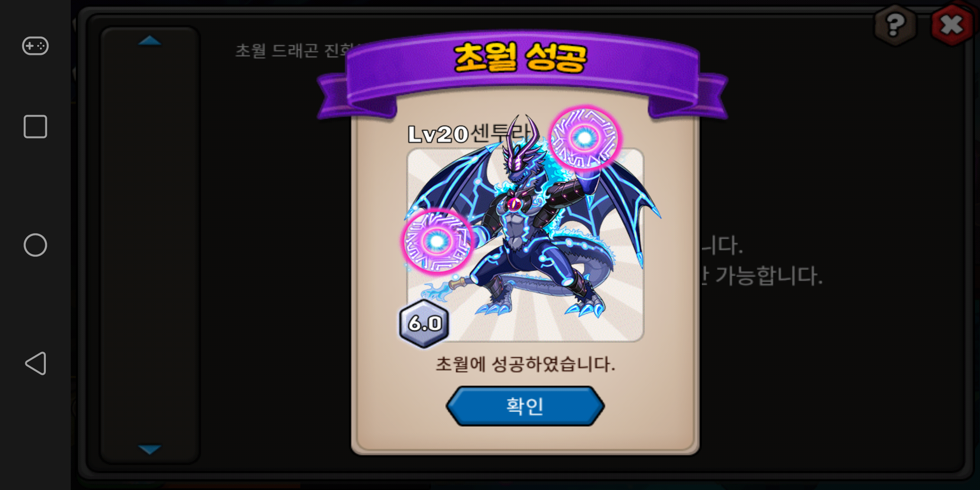
Task: Tap the circular home navigation icon
Action: tap(35, 245)
